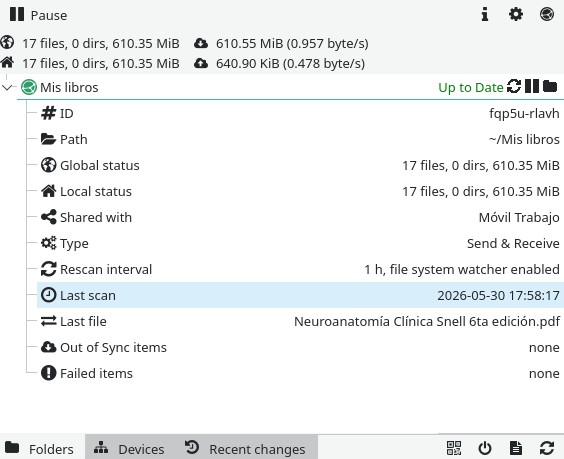Switch to the Devices tab
The height and width of the screenshot is (459, 564).
[x=129, y=449]
